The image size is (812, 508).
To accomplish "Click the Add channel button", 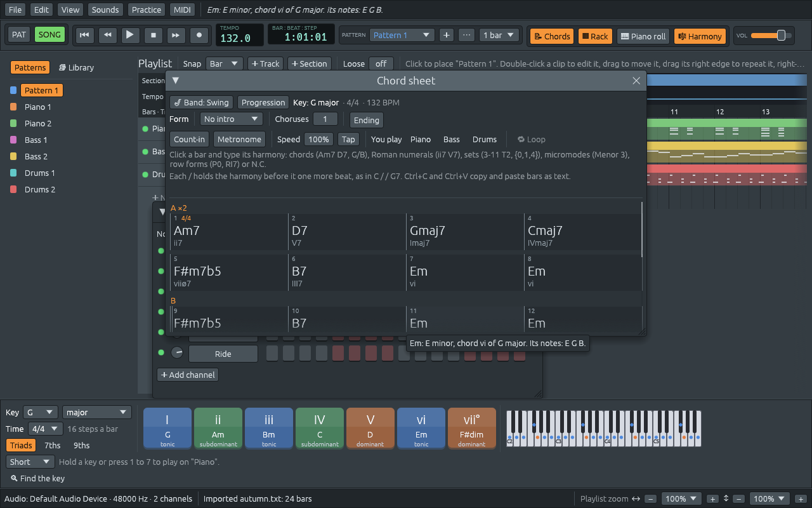I will click(x=188, y=375).
